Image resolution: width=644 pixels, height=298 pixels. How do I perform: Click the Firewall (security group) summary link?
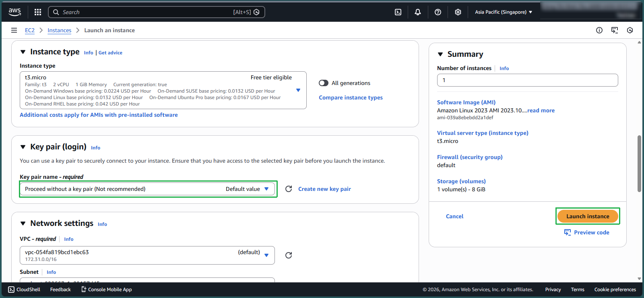(x=470, y=157)
